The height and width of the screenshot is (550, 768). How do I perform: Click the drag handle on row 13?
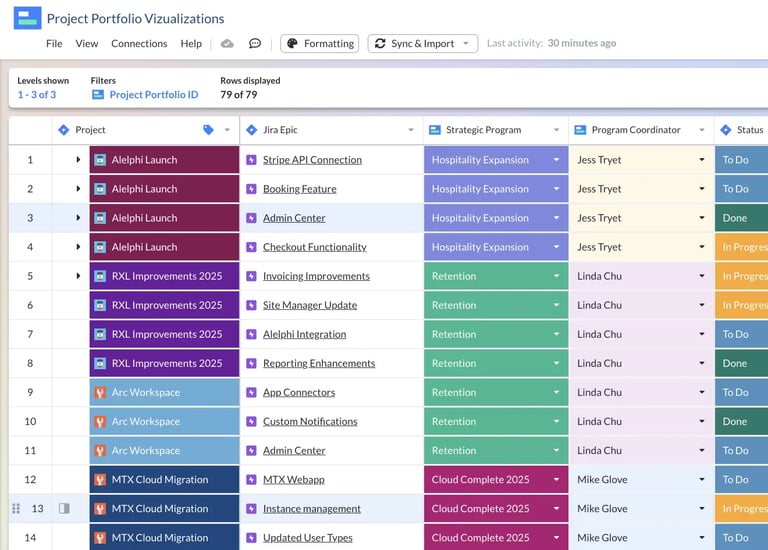pos(15,509)
